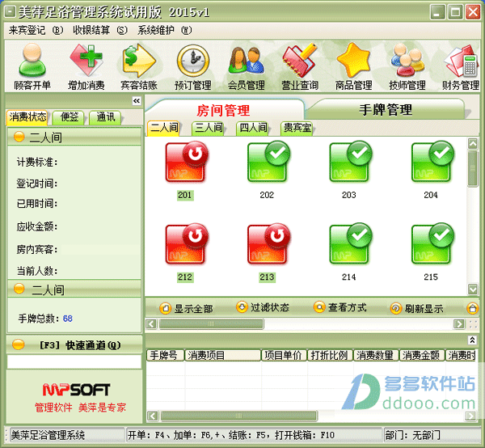The width and height of the screenshot is (485, 448).
Task: Click the 手牌总数 value 68
Action: click(x=67, y=319)
